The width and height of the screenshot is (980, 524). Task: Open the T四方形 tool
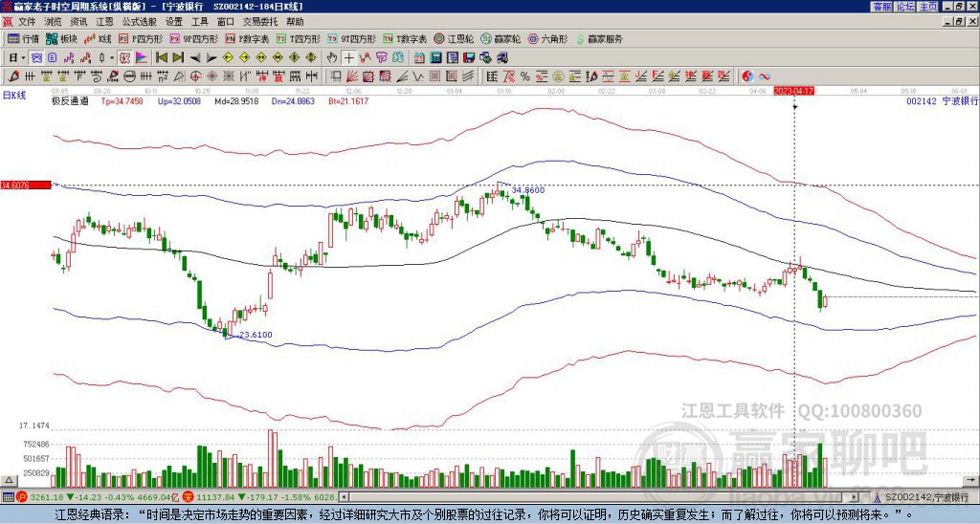coord(299,38)
